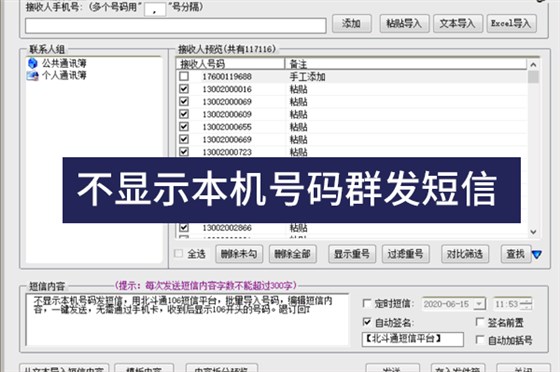560x372 pixels.
Task: Click the 删除未勾 button
Action: coord(239,254)
